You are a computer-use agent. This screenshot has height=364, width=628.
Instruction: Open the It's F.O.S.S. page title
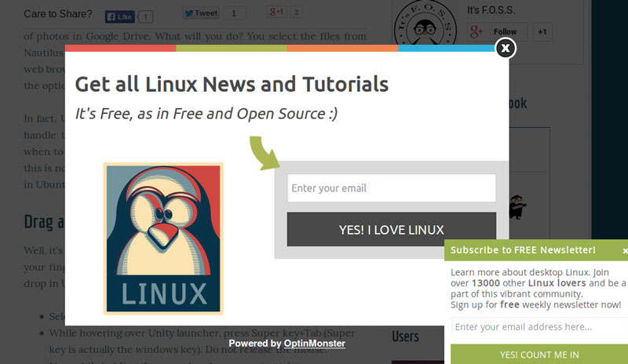(x=491, y=10)
